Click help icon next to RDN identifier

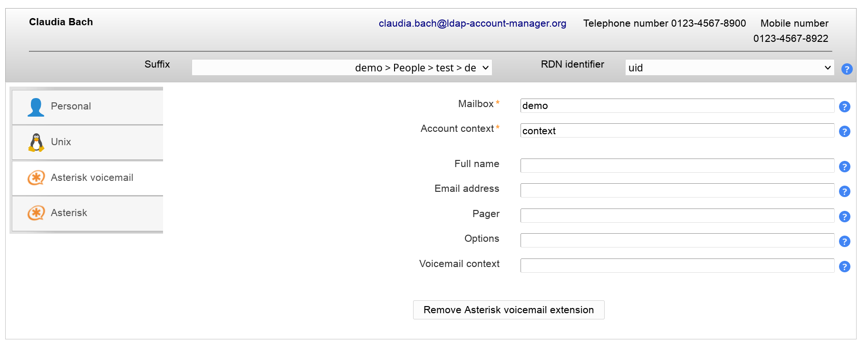point(847,69)
